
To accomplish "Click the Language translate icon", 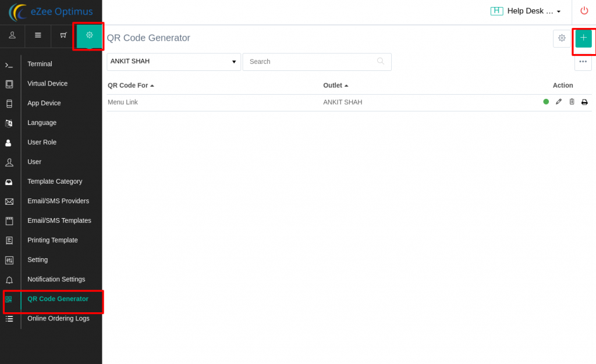I will [x=9, y=123].
